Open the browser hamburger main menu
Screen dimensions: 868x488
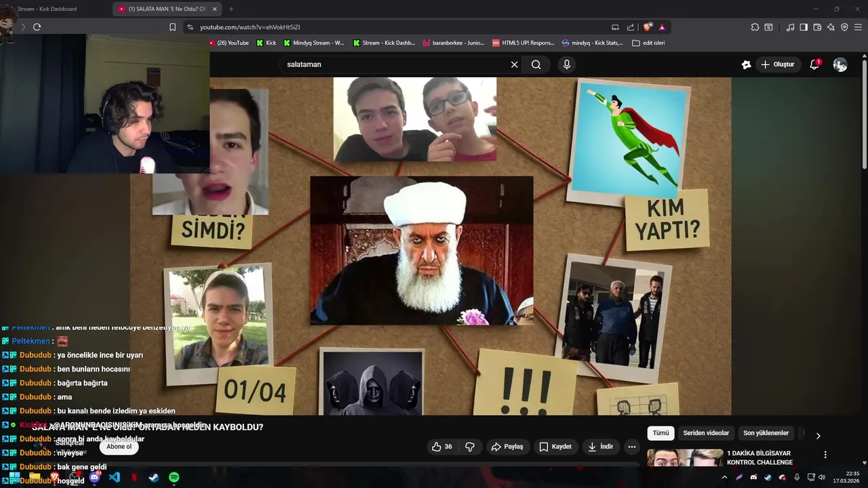click(x=858, y=27)
